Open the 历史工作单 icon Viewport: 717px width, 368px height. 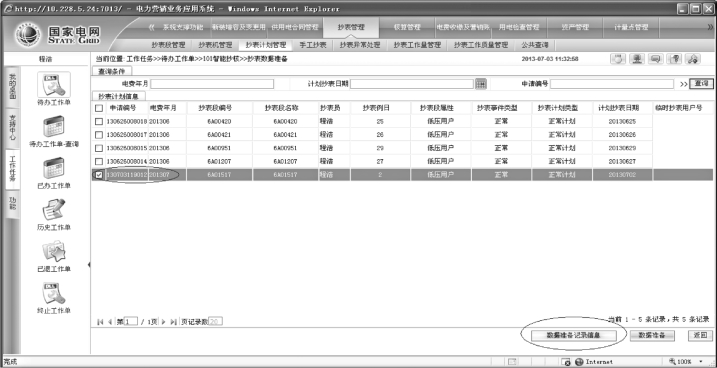click(54, 210)
